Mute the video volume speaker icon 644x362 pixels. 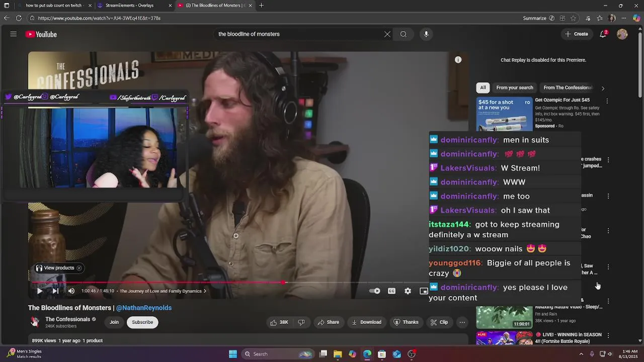[71, 291]
